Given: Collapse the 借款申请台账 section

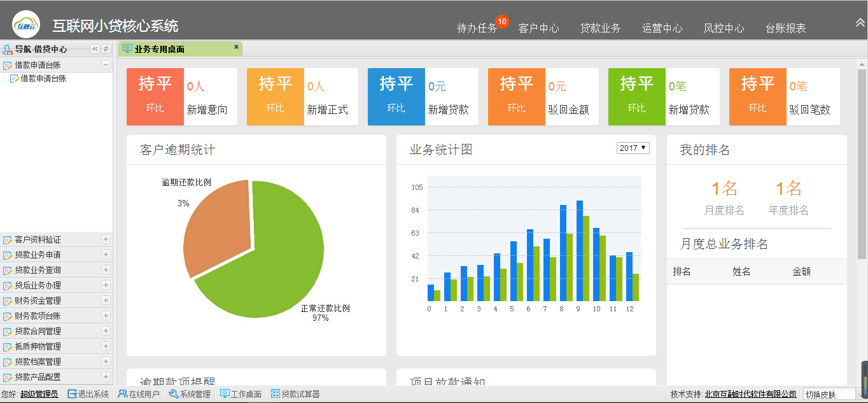Looking at the screenshot, I should (106, 65).
